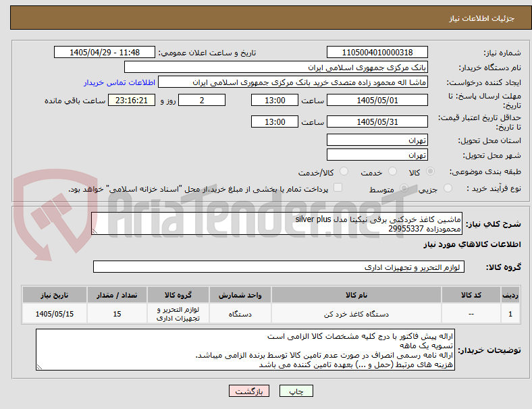Click the اطلاعات کالاهای مورد نیاز heading

pyautogui.click(x=472, y=244)
